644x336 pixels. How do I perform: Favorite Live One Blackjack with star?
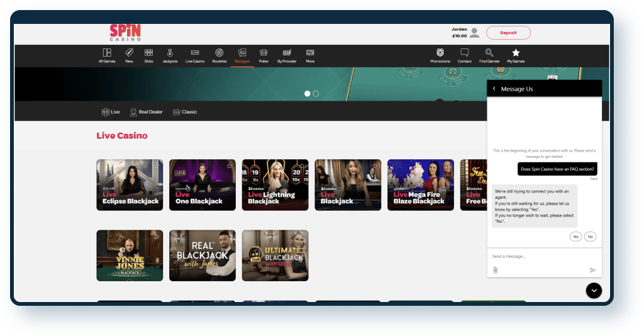pos(229,166)
